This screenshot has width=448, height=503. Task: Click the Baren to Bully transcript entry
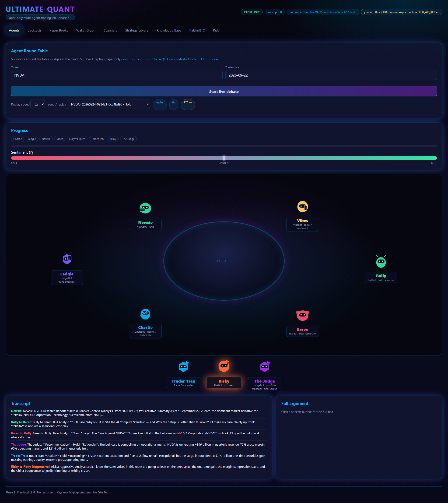(x=139, y=435)
